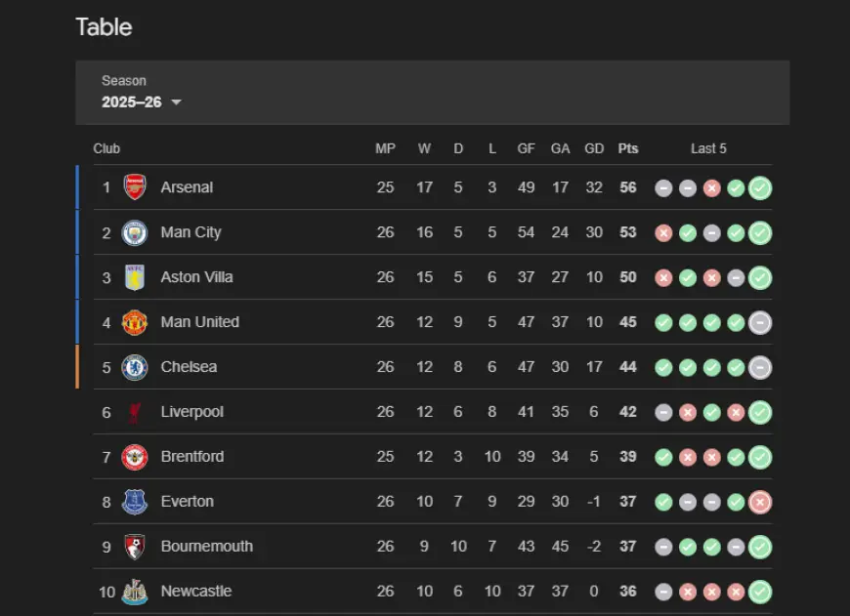850x616 pixels.
Task: Select the Newcastle crest
Action: (134, 592)
